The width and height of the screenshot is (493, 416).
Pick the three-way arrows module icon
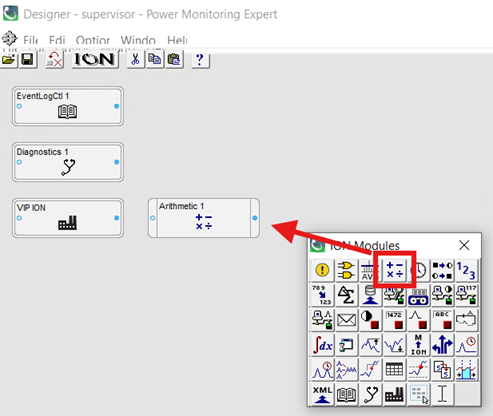pyautogui.click(x=442, y=345)
